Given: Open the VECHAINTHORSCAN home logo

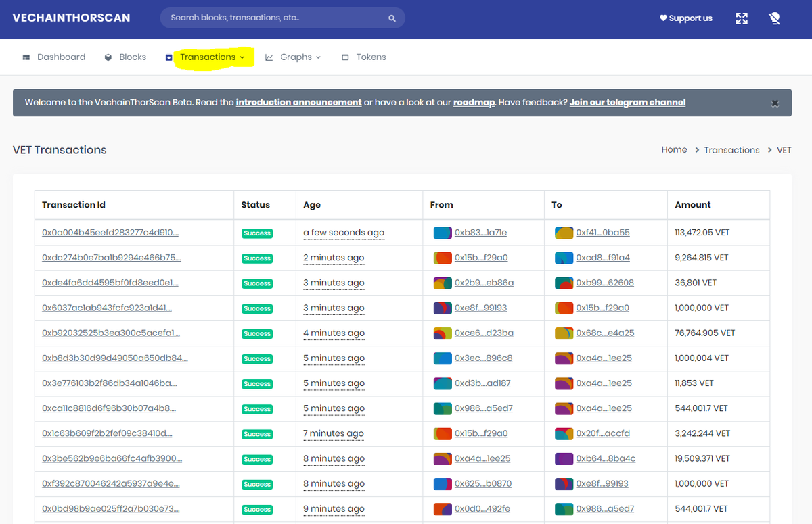Looking at the screenshot, I should [x=71, y=18].
